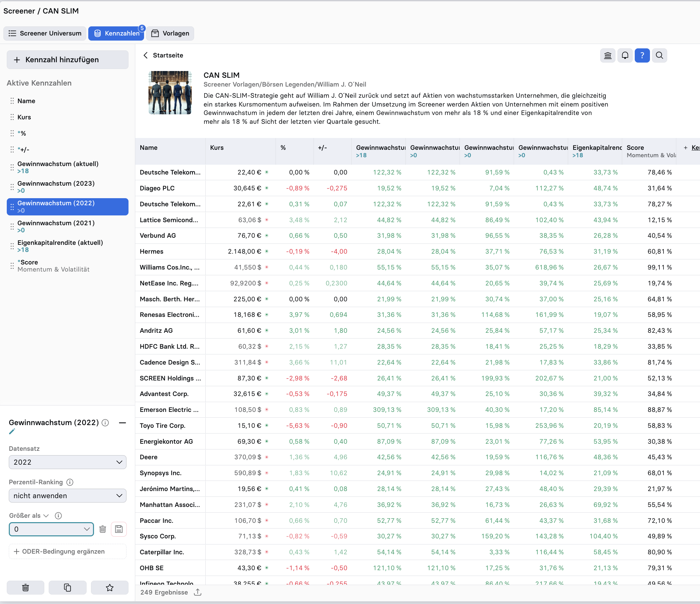The image size is (700, 604).
Task: Select the *+/- metric in sidebar
Action: click(x=68, y=150)
